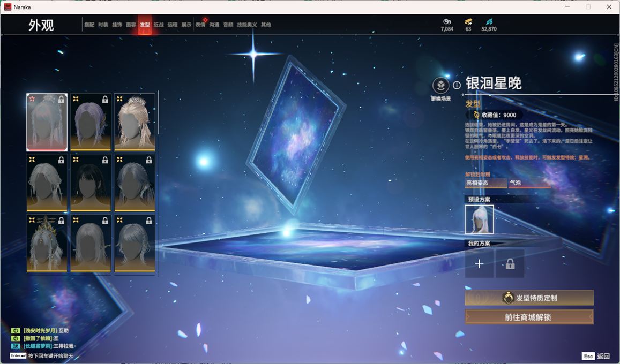This screenshot has width=620, height=364.
Task: Click the Naraka app icon in title bar
Action: click(8, 7)
